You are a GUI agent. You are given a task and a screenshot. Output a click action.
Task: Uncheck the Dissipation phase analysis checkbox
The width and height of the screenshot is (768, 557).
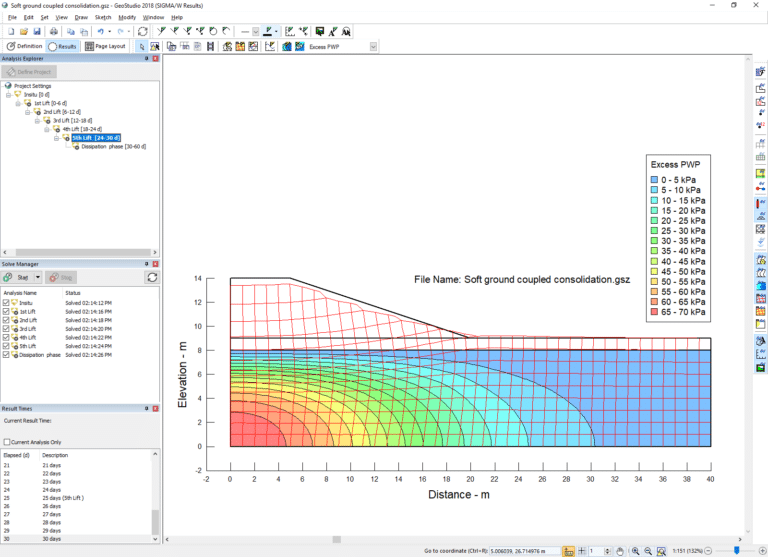pyautogui.click(x=6, y=355)
